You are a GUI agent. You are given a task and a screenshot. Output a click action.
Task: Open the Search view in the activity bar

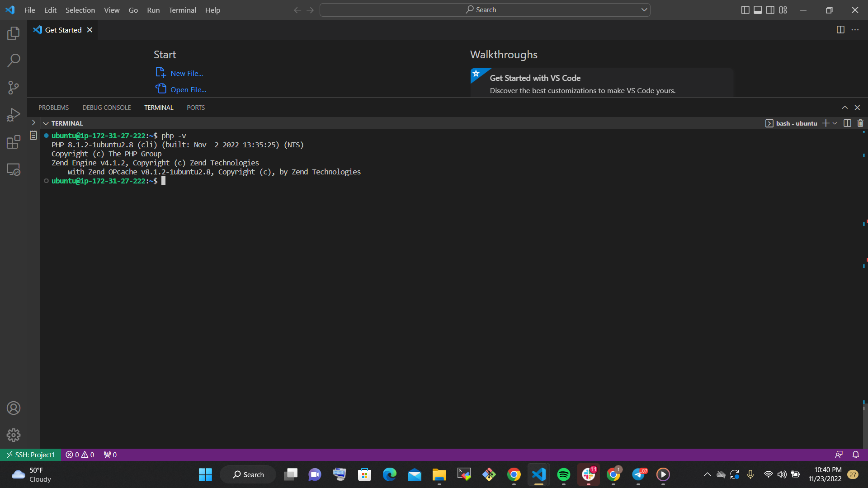14,60
